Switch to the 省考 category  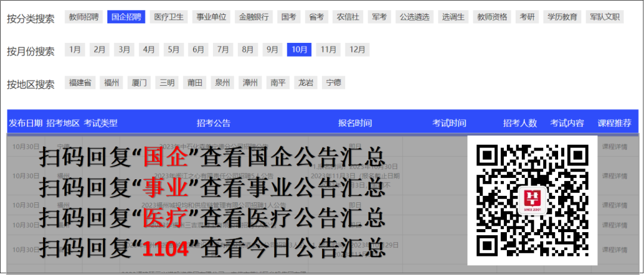click(x=316, y=17)
